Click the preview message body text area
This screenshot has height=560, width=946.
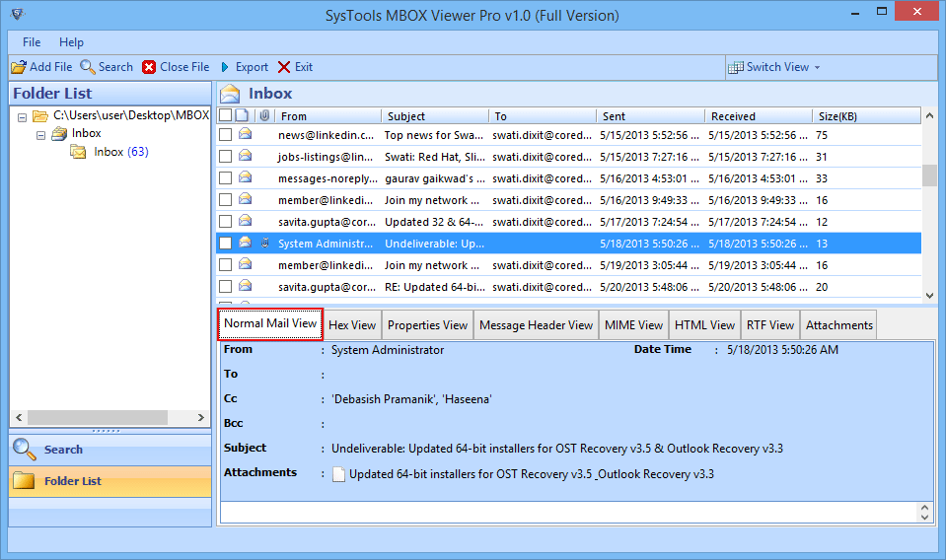click(568, 512)
